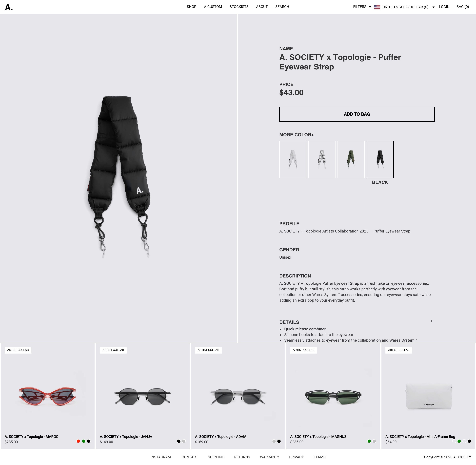Open the FILTERS dropdown
Image resolution: width=476 pixels, height=465 pixels.
tap(362, 7)
